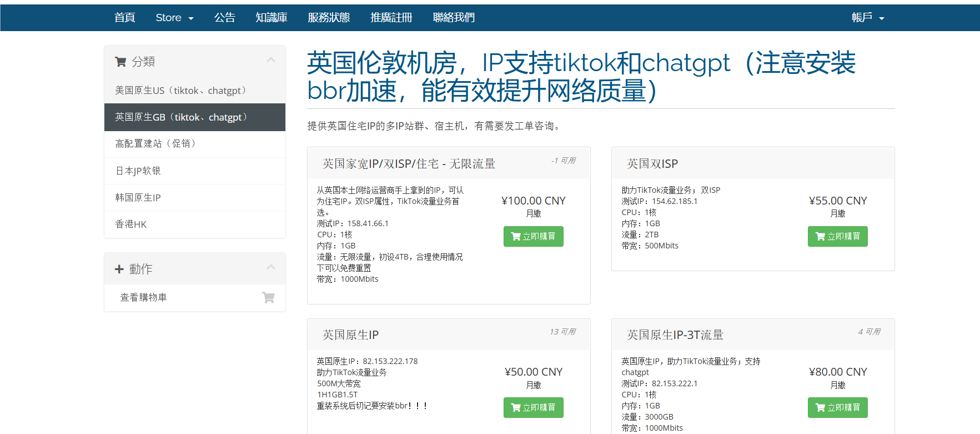Viewport: 980px width, 434px height.
Task: Buy 英国家宽IP/双ISP/住宅 plan at ¥100.00
Action: [x=533, y=236]
